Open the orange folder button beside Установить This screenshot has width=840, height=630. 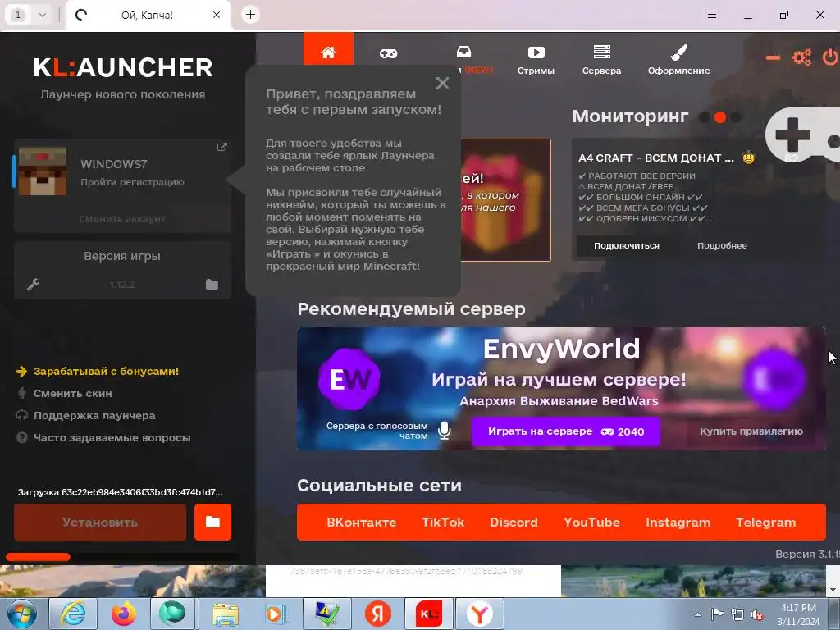pyautogui.click(x=212, y=523)
